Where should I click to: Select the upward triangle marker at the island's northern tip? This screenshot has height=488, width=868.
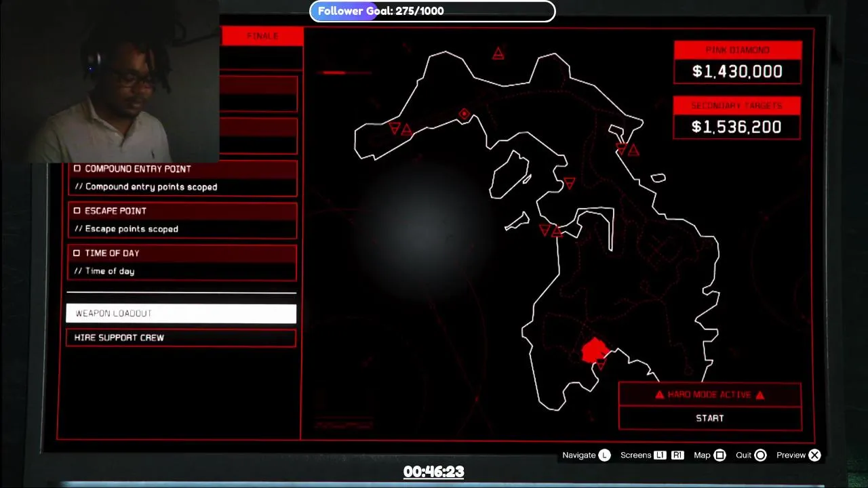(x=498, y=53)
